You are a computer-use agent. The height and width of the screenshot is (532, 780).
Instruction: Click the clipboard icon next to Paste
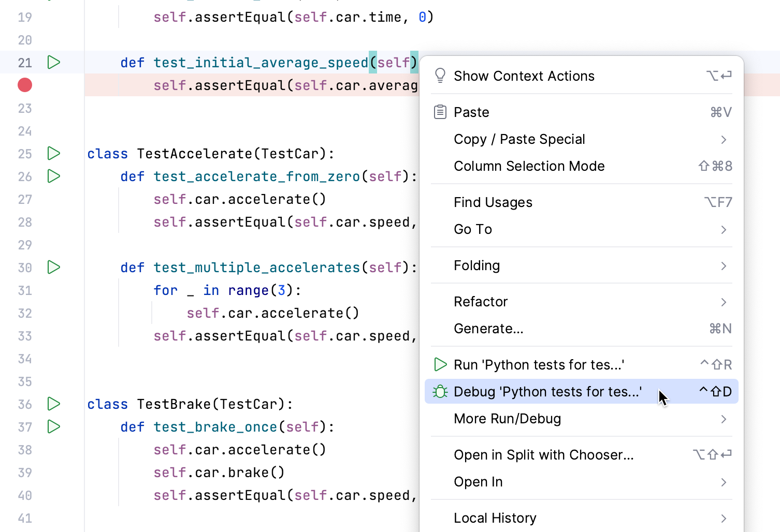440,111
